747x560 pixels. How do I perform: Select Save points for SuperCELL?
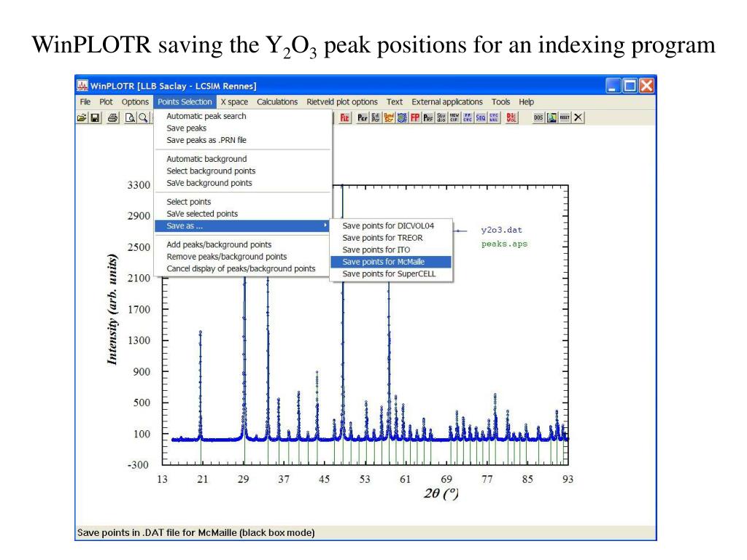[x=391, y=274]
